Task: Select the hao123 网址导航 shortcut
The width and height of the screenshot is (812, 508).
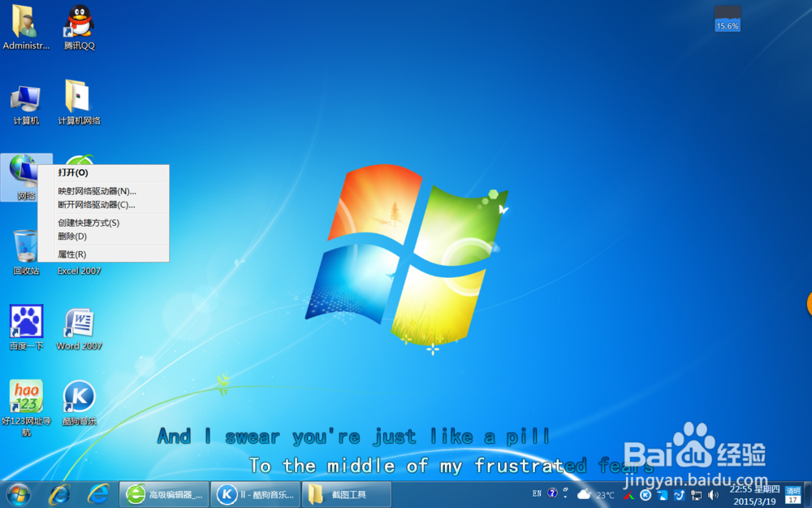Action: click(26, 407)
